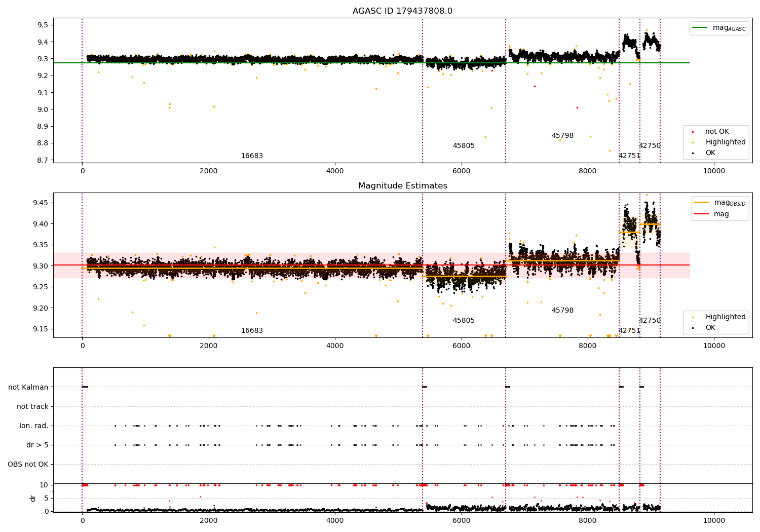Click the 9.15 y-axis tick label
The image size is (760, 532).
(x=41, y=329)
